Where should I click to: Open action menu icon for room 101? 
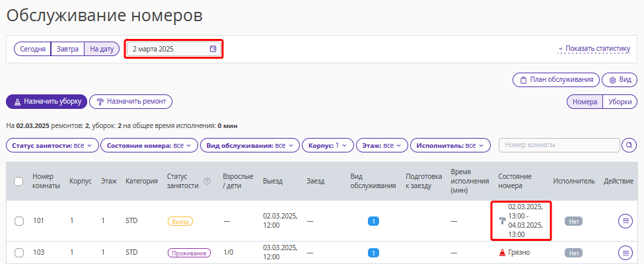626,221
